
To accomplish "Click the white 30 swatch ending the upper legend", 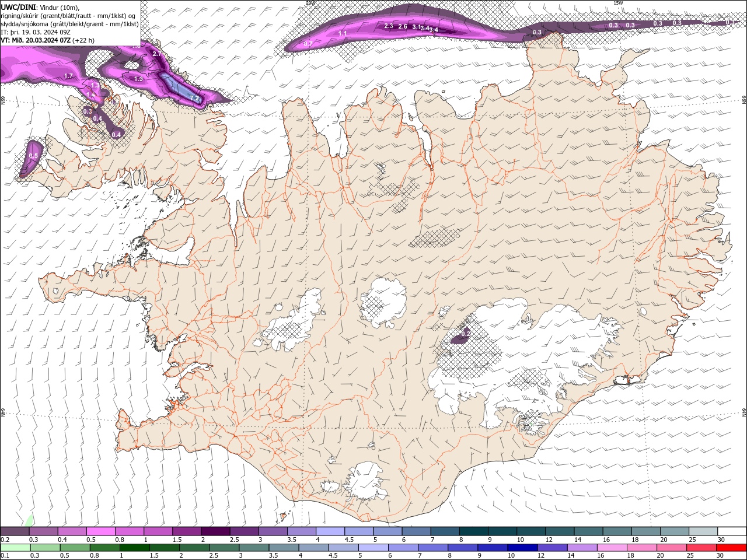I will [x=731, y=531].
